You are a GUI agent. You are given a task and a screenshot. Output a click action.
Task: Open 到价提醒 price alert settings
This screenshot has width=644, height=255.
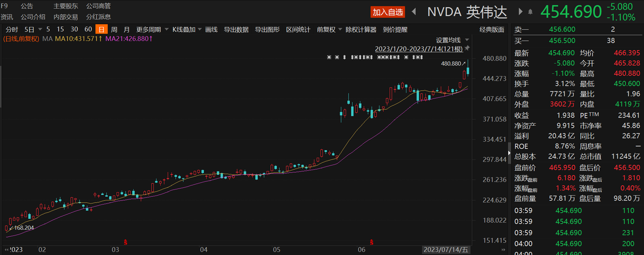pos(395,29)
